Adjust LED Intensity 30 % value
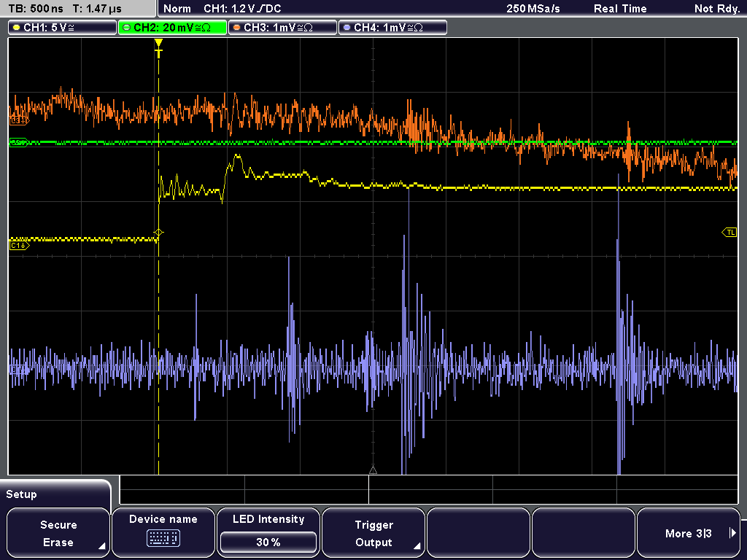 click(x=268, y=542)
